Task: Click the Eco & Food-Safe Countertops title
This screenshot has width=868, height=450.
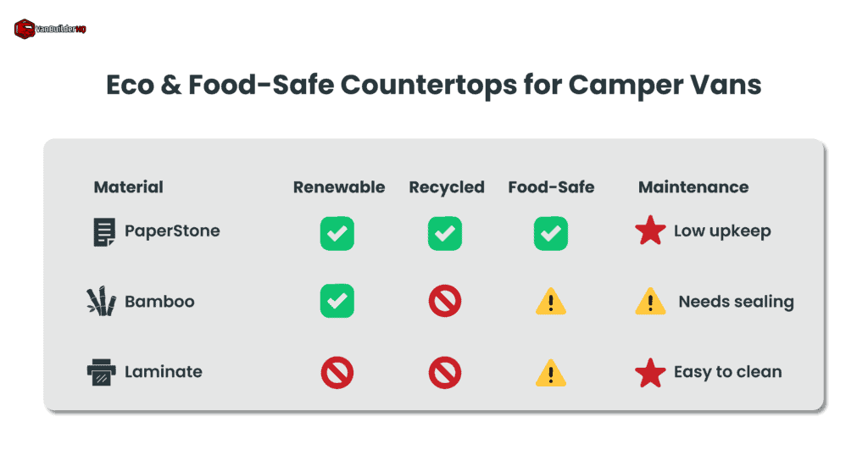Action: coord(433,86)
